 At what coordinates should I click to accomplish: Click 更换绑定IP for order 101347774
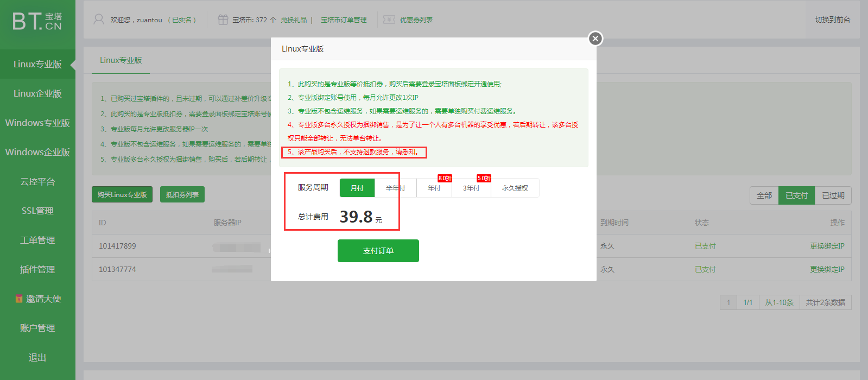(827, 269)
